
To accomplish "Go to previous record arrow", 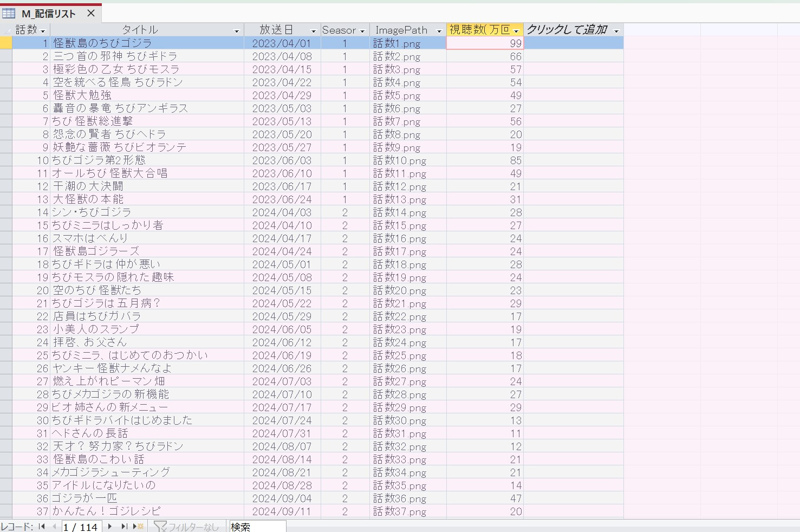I will coord(54,527).
